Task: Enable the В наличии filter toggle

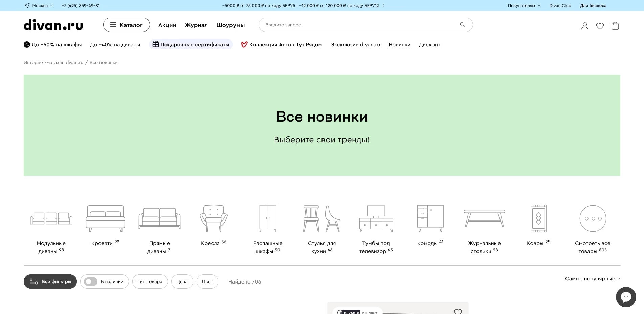Action: (90, 281)
